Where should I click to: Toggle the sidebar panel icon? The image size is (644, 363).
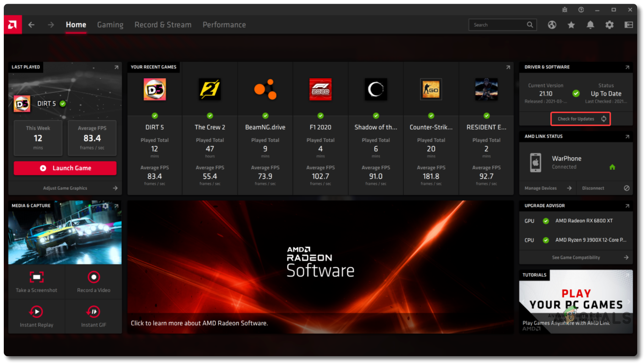(628, 25)
